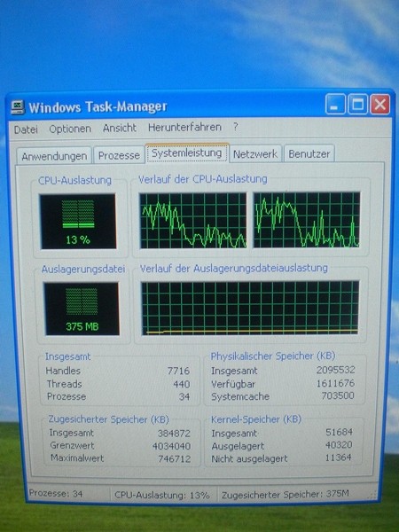The width and height of the screenshot is (399, 532).
Task: Close the Windows Task-Manager window
Action: [380, 104]
